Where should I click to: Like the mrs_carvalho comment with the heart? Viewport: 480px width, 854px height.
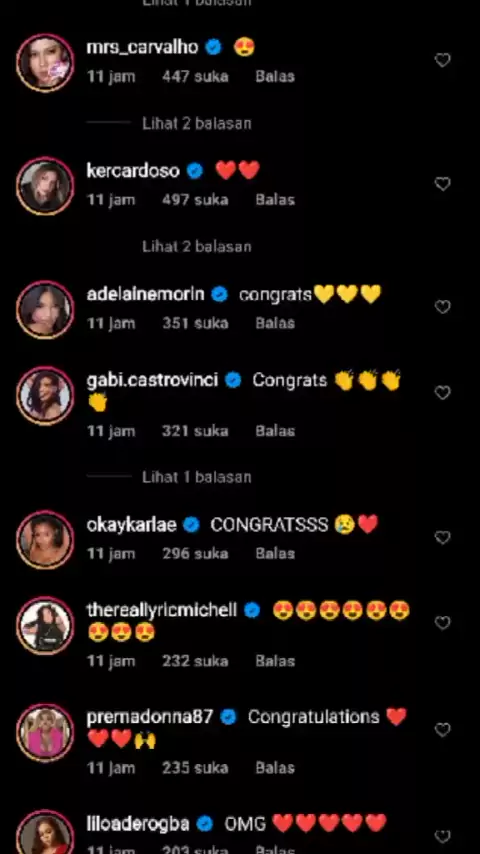[442, 60]
